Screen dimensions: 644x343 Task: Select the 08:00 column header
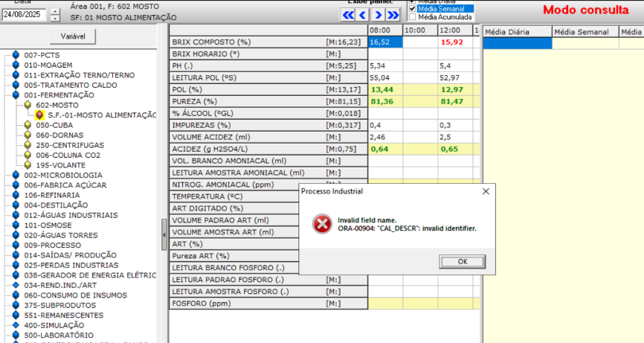[x=385, y=31]
